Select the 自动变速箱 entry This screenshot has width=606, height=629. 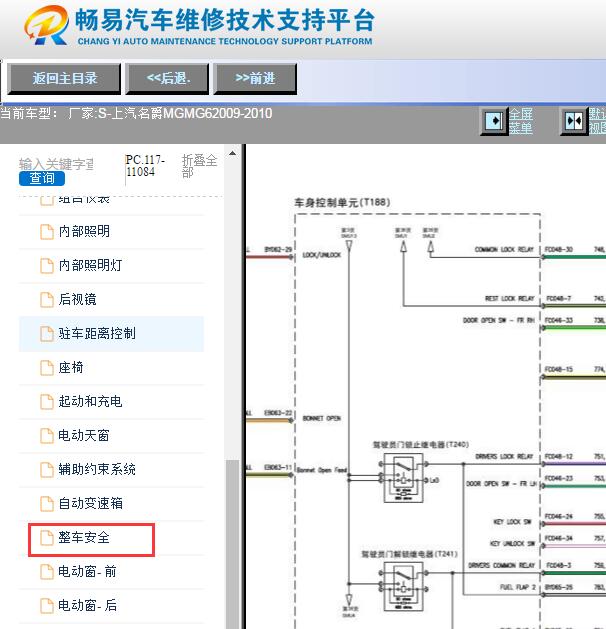[x=91, y=503]
